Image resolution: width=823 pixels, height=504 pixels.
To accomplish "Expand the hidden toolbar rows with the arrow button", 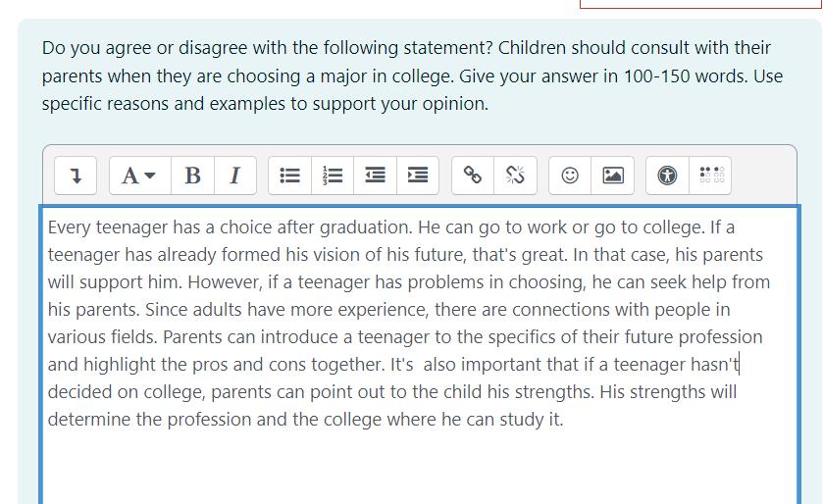I will 76,176.
